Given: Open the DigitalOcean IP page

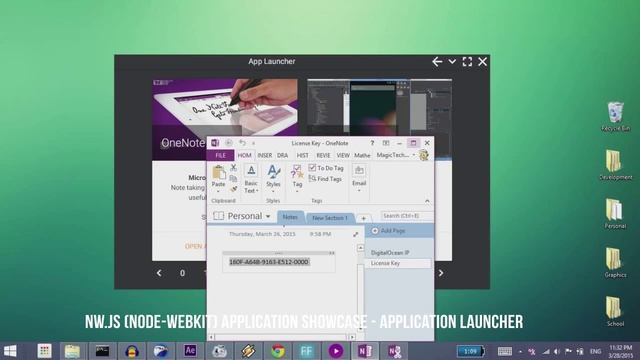Looking at the screenshot, I should click(x=390, y=253).
